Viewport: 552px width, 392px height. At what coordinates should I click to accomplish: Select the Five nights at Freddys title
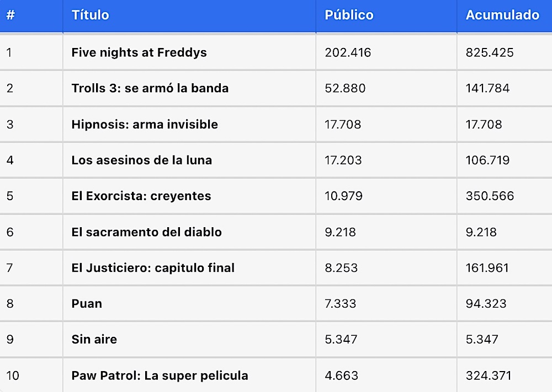[139, 53]
